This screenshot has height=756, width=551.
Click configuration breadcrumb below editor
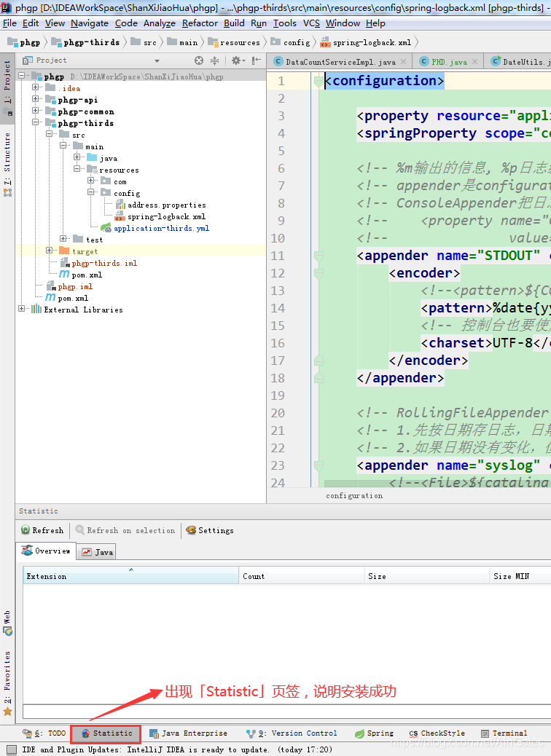pos(354,496)
